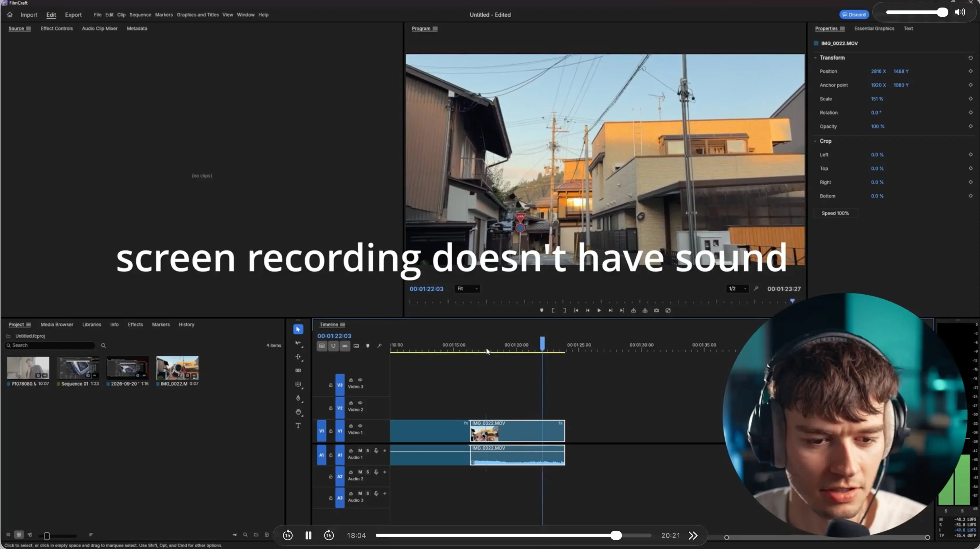Collapse the Crop section

pos(815,141)
